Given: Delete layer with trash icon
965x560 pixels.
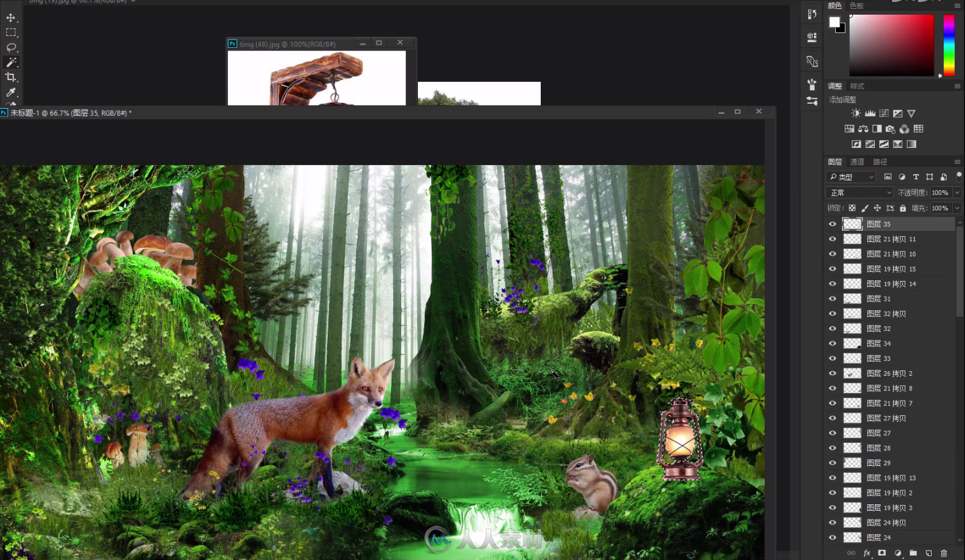Looking at the screenshot, I should coord(944,553).
